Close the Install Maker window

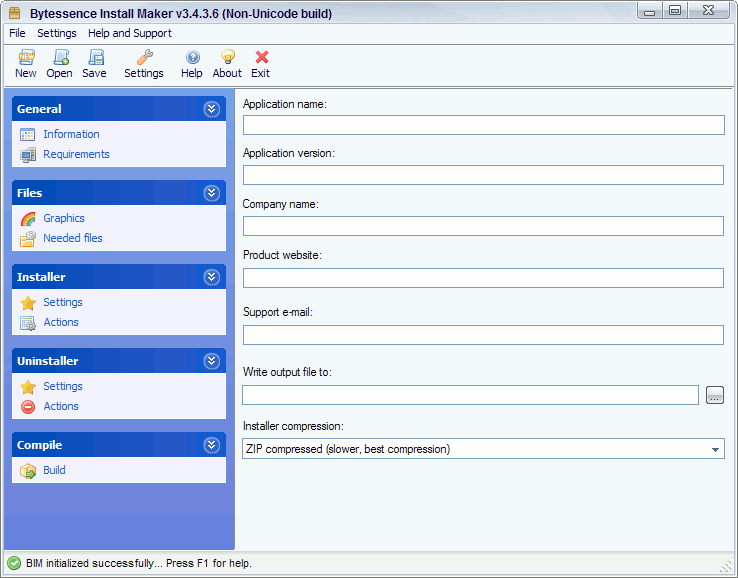(708, 10)
